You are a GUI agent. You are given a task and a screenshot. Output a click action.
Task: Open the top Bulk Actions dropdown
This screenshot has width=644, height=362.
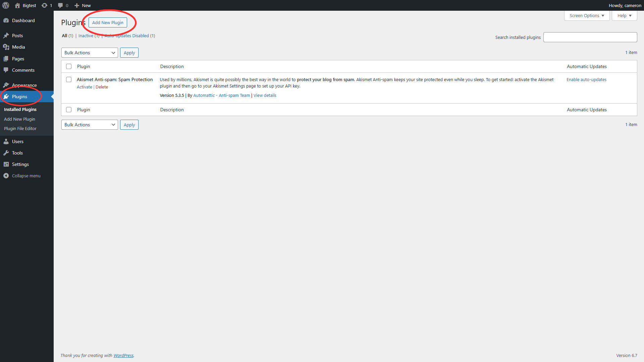[89, 53]
